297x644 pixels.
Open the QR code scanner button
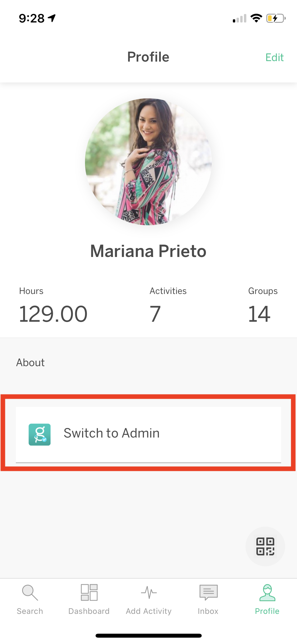(265, 546)
